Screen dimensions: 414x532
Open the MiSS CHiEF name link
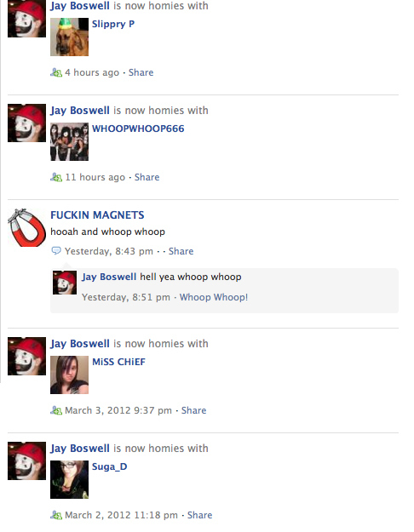tap(118, 362)
